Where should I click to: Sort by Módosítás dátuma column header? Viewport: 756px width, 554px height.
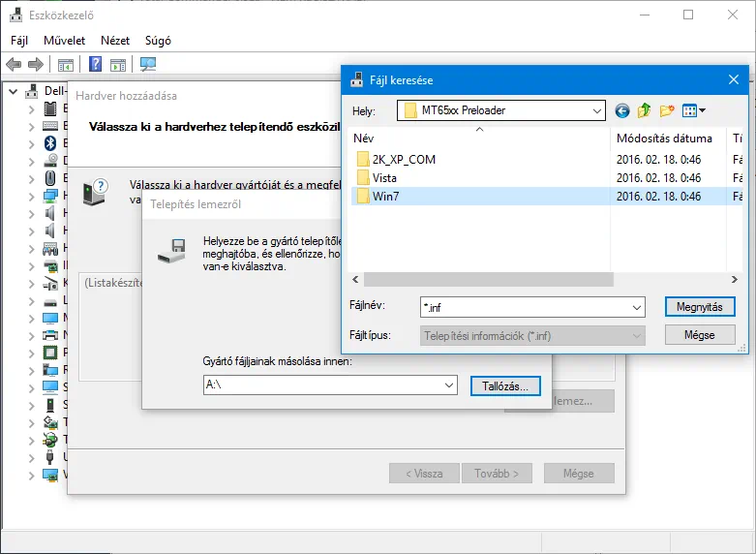coord(664,138)
